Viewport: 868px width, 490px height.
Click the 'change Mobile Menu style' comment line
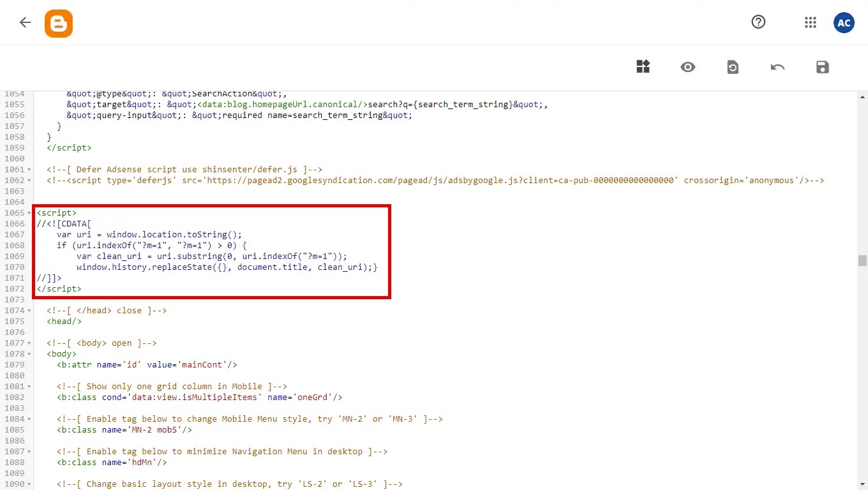pos(250,419)
